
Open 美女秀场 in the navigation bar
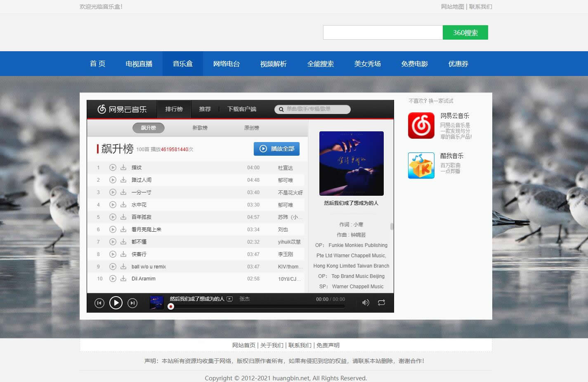tap(368, 64)
